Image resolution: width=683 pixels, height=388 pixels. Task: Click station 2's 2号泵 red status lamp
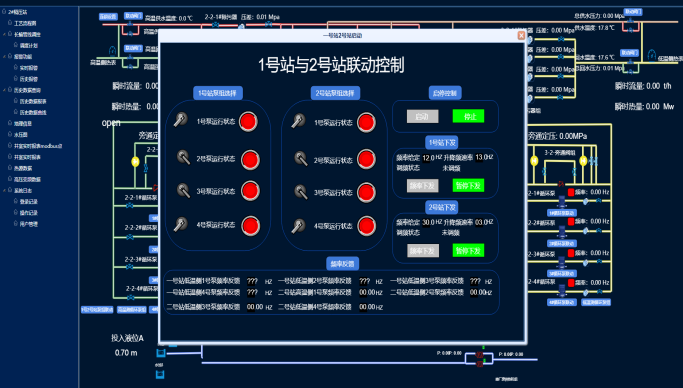(x=366, y=159)
